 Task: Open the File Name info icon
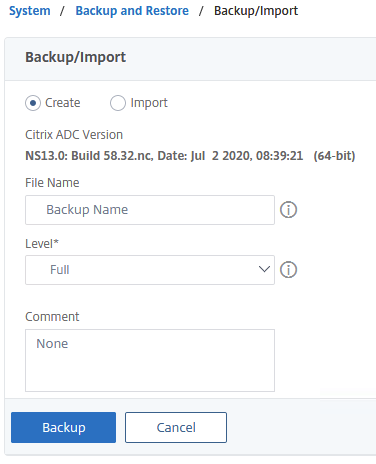click(288, 210)
